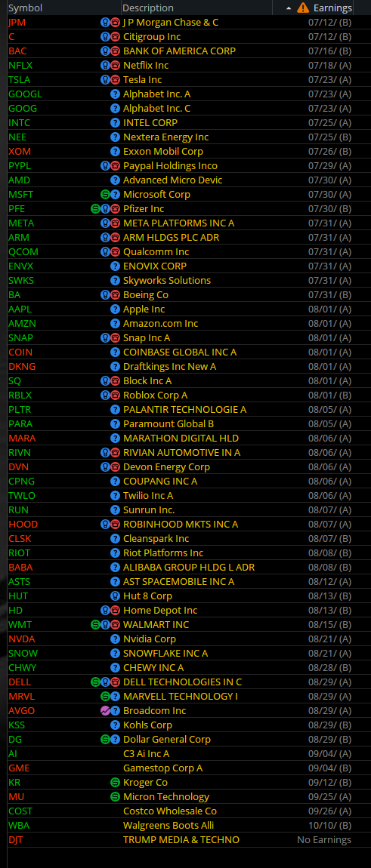Click the 08/12/ (A) earnings date for ASTS
The width and height of the screenshot is (371, 868).
330,582
